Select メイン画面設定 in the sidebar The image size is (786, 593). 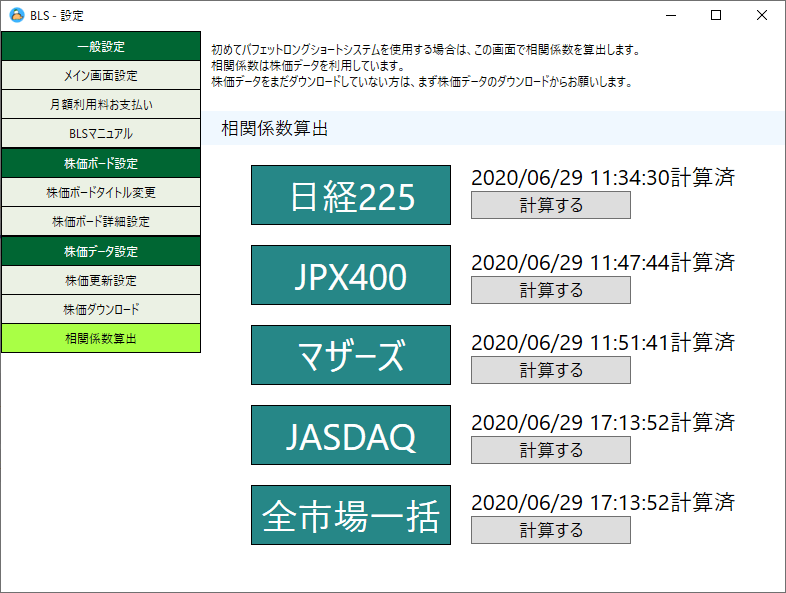point(101,75)
